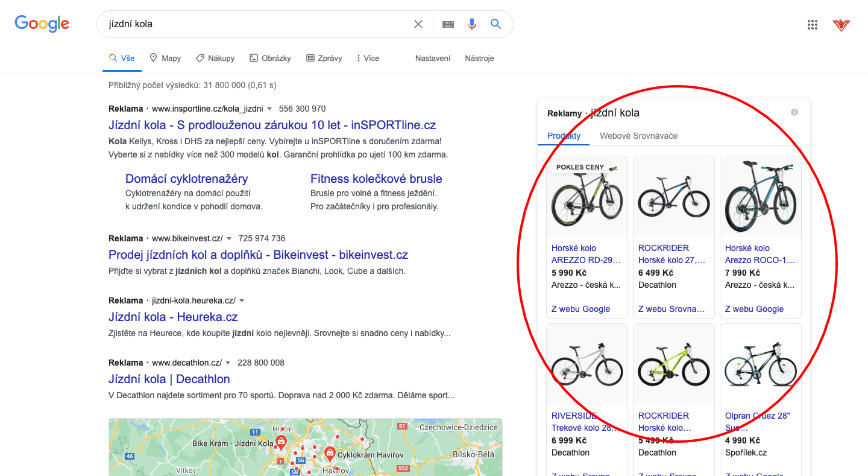Open the dropdown next to www.decathlon.cz

(229, 363)
